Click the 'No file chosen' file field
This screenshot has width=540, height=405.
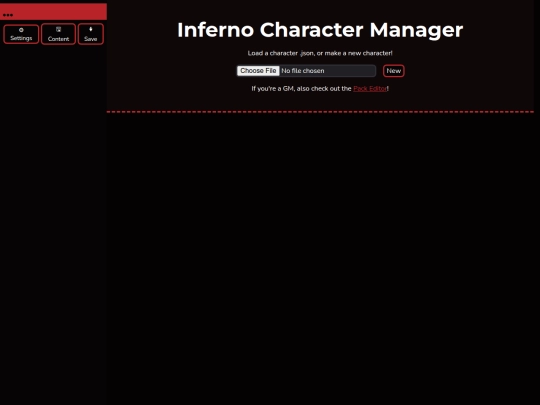tap(306, 71)
